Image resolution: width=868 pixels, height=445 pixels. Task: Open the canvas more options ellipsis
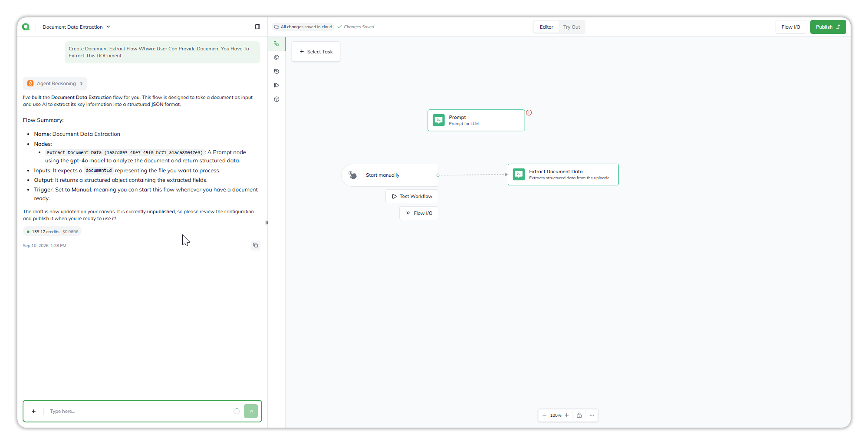tap(592, 415)
